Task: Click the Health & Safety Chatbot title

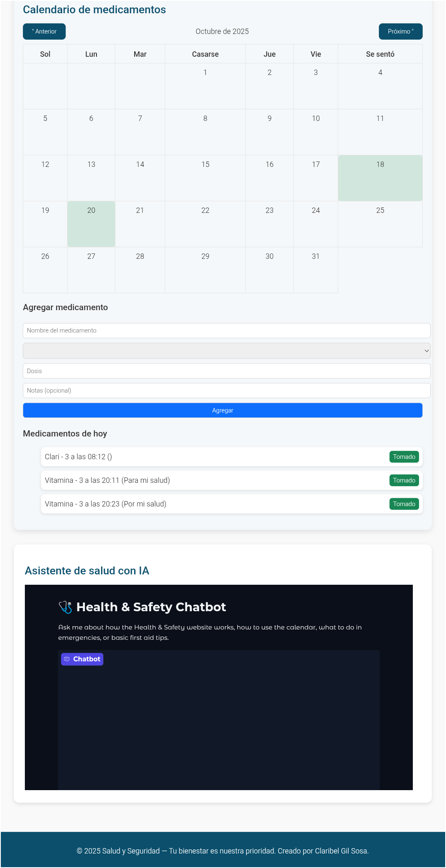Action: 151,607
